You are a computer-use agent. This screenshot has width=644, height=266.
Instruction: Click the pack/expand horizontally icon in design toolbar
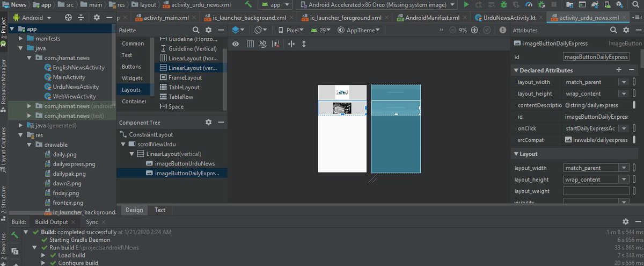tap(291, 44)
